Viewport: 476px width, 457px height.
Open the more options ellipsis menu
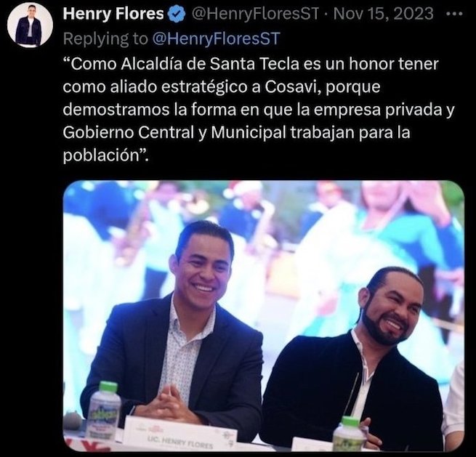pos(456,14)
